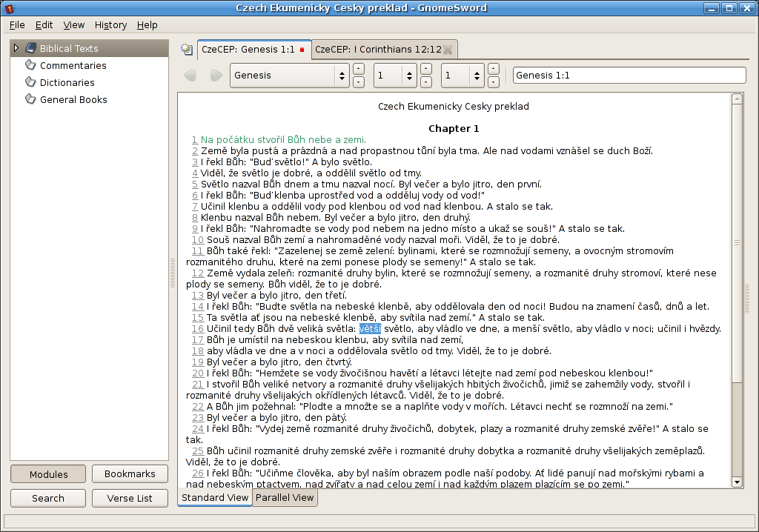Click verse number 13 link
This screenshot has width=759, height=532.
click(x=197, y=296)
